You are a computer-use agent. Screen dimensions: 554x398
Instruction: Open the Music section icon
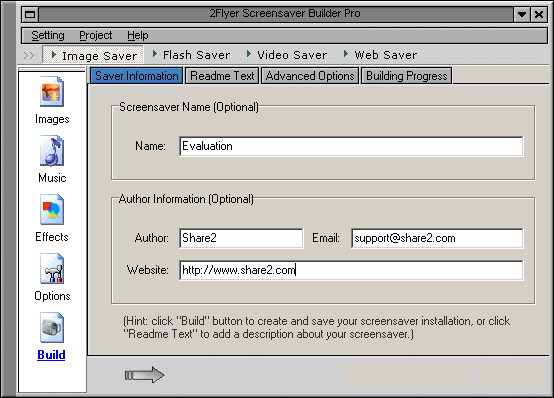click(52, 150)
